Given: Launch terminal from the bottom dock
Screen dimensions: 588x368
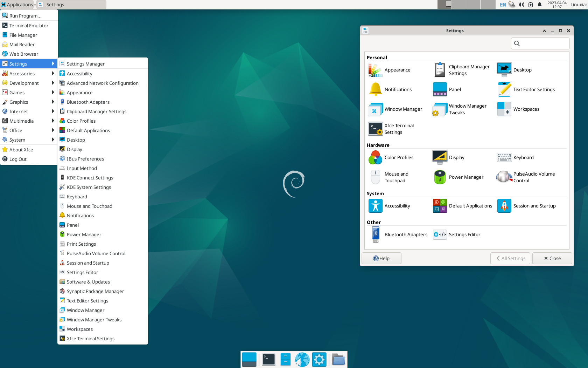Looking at the screenshot, I should coord(269,360).
